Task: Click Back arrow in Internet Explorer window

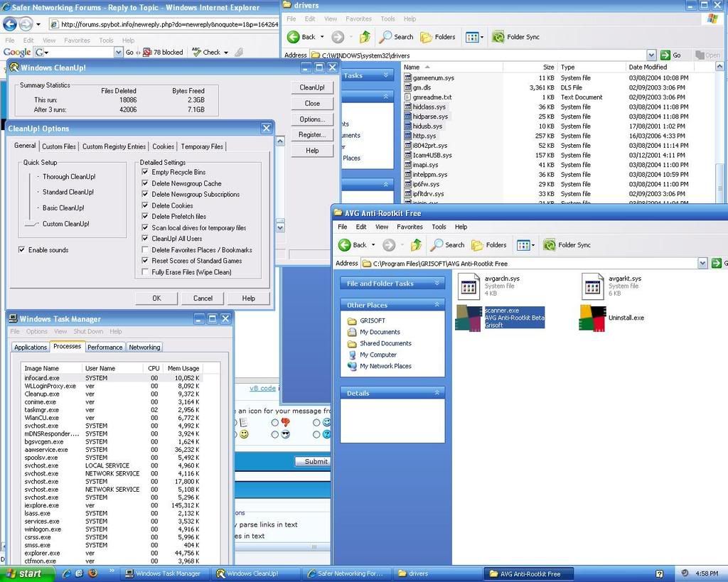Action: coord(10,23)
